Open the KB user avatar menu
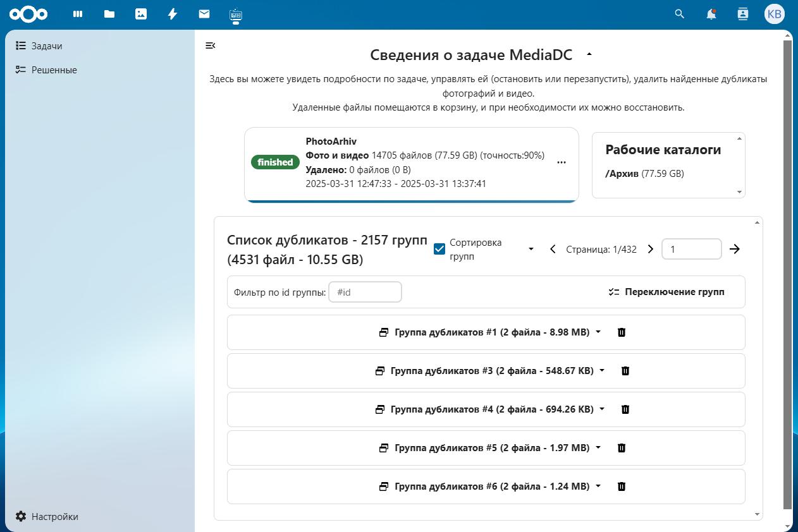This screenshot has height=532, width=798. [x=774, y=14]
